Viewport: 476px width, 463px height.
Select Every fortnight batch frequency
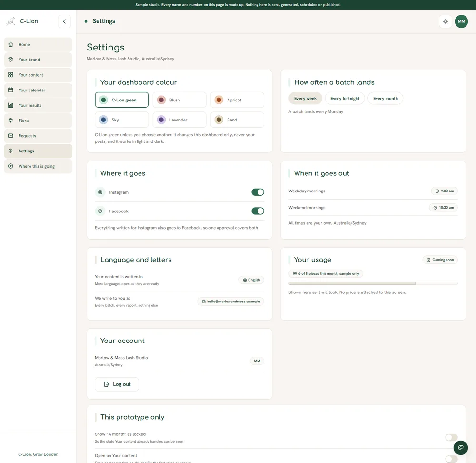click(x=345, y=99)
